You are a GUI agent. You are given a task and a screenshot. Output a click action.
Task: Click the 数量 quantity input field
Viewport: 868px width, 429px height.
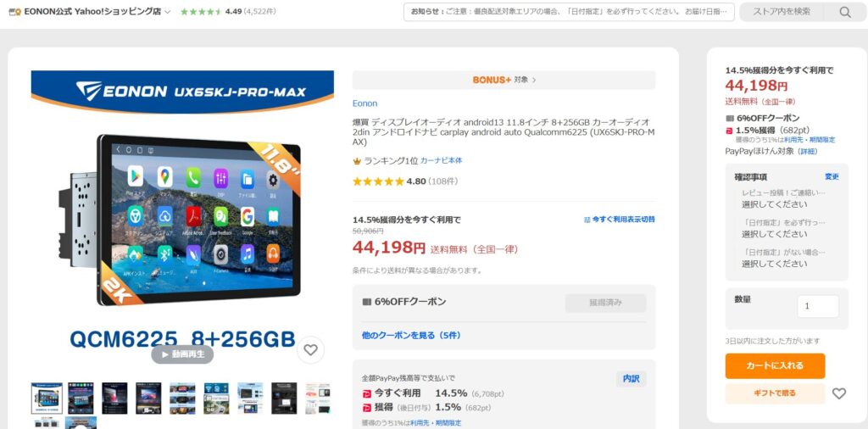[818, 306]
